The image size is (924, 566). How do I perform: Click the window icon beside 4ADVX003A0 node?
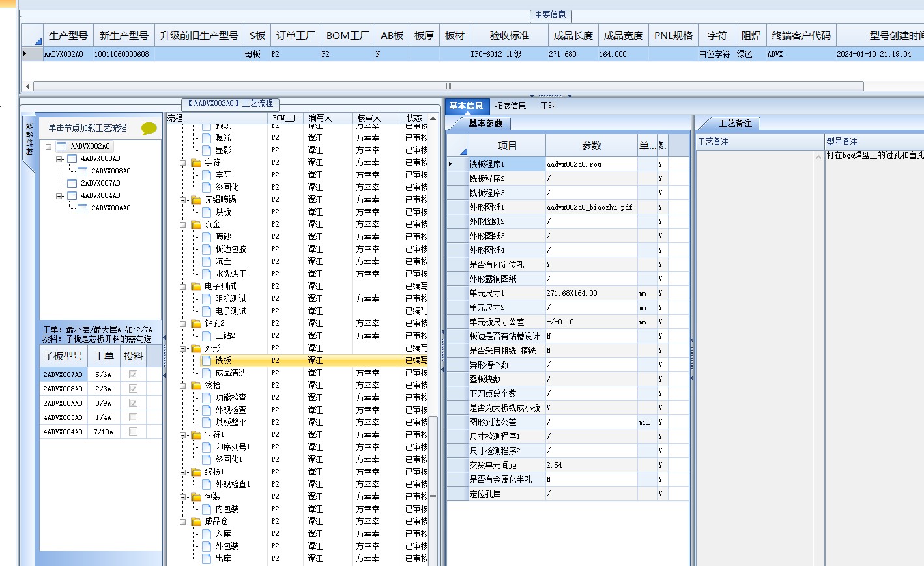tap(72, 159)
